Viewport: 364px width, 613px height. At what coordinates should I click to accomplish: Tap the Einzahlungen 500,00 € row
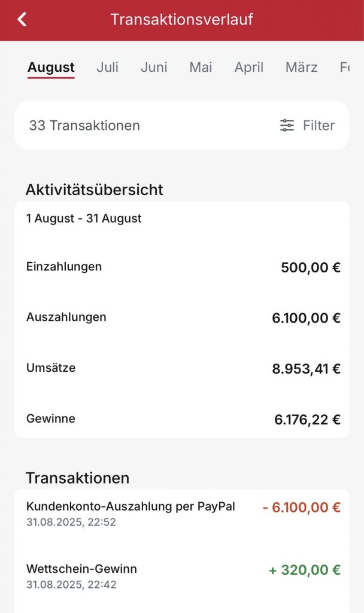point(182,267)
